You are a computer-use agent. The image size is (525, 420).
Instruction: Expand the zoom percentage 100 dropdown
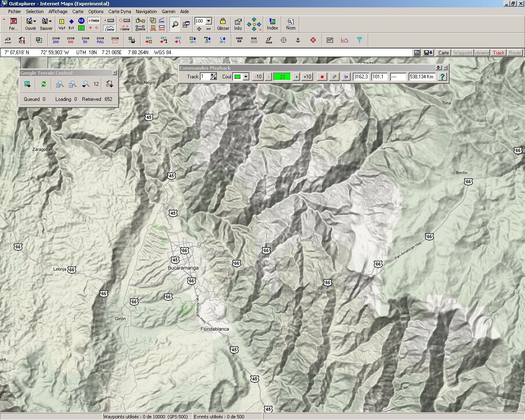[209, 21]
